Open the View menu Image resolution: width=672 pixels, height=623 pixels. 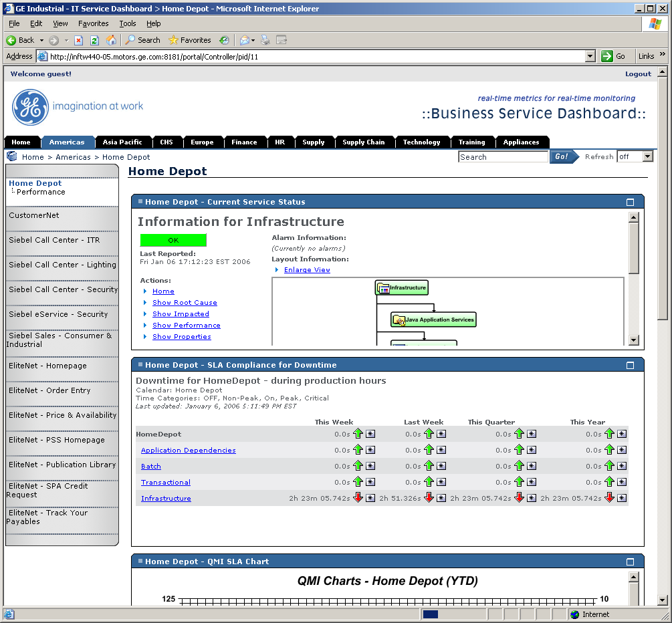pos(60,23)
